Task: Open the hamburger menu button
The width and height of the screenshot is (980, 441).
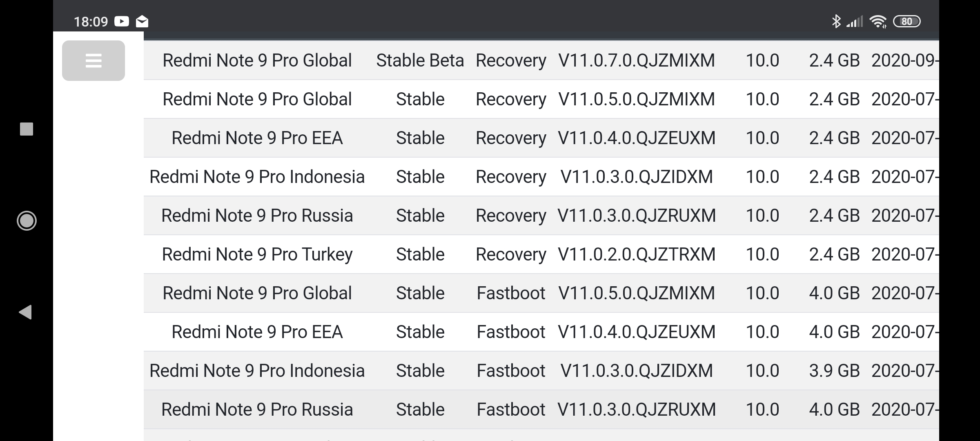Action: 94,60
